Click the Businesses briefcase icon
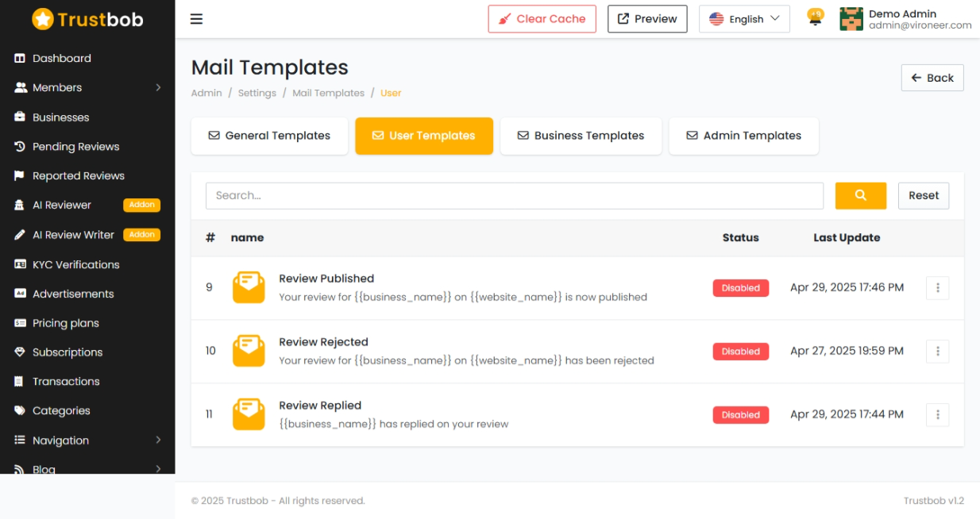980x519 pixels. [x=20, y=117]
